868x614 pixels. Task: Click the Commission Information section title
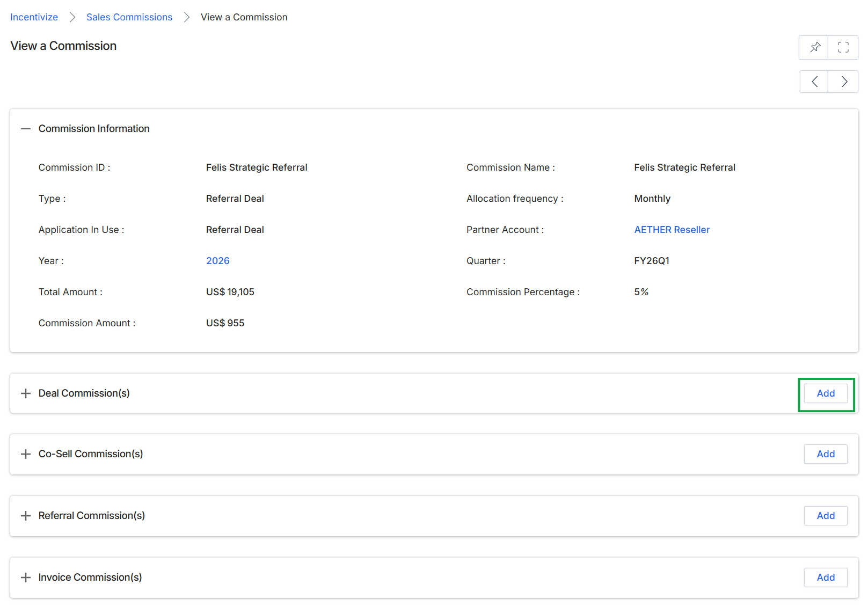point(94,129)
